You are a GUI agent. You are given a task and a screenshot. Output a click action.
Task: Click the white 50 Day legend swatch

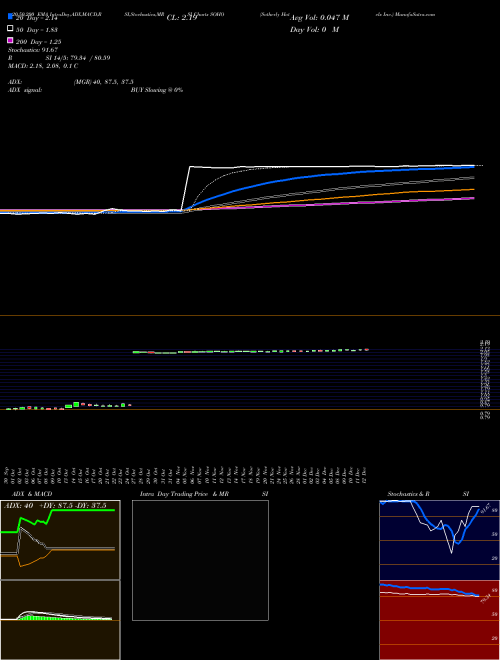pos(10,29)
